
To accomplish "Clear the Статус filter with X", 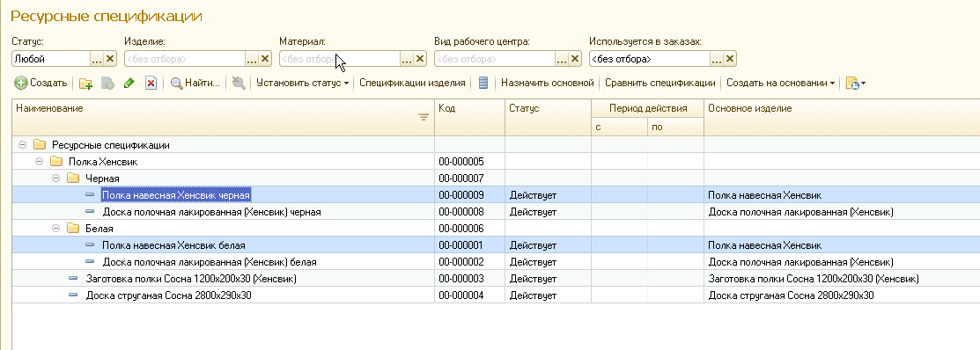I will [x=110, y=59].
